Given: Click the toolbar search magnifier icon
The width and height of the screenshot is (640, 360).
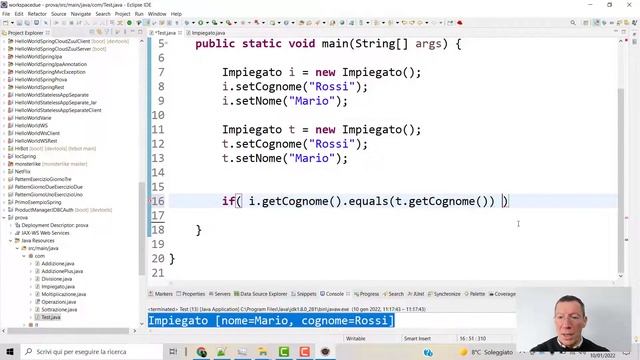Looking at the screenshot, I should point(573,23).
